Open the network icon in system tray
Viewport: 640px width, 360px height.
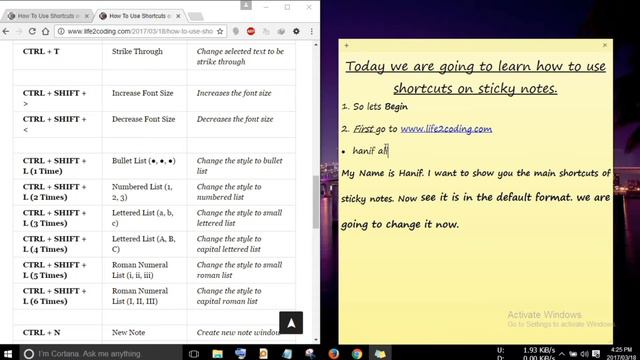click(x=573, y=354)
